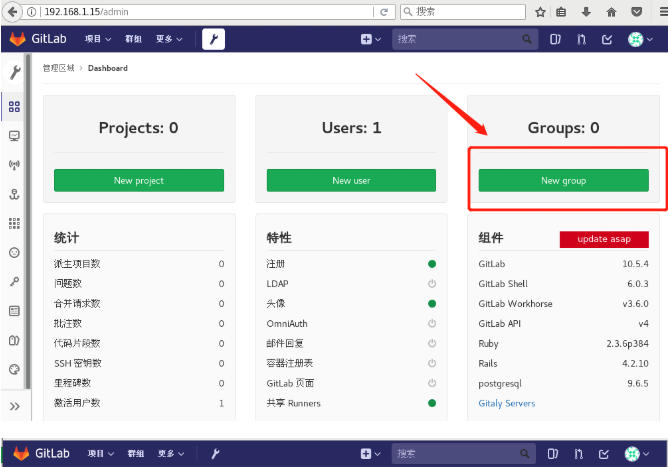The width and height of the screenshot is (668, 467).
Task: Expand 项目 dropdown in lower navbar
Action: pos(101,454)
